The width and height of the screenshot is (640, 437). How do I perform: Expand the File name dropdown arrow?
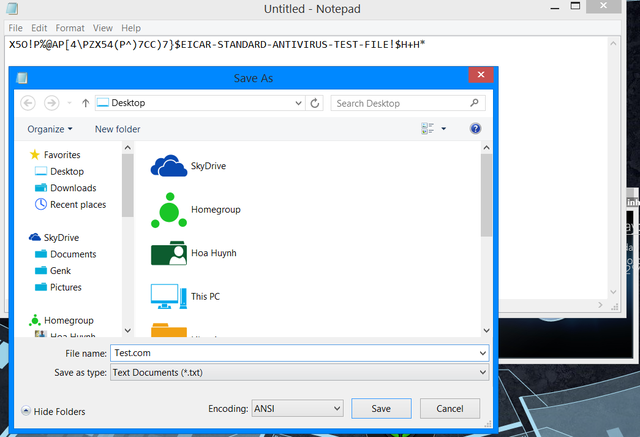tap(483, 353)
